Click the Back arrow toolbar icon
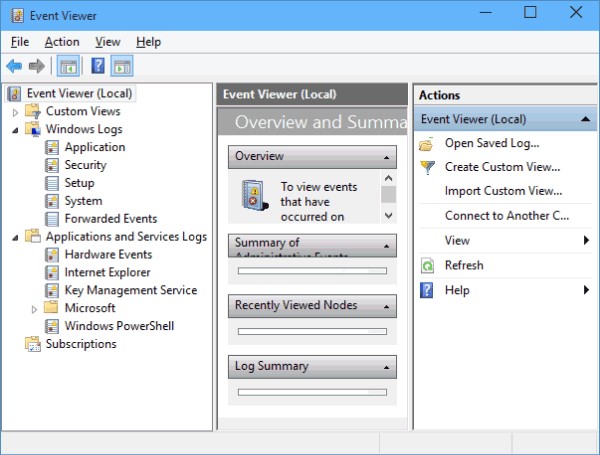 tap(14, 66)
